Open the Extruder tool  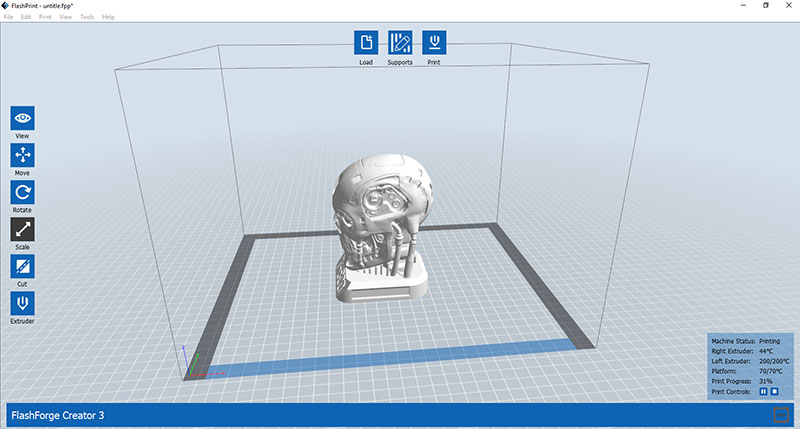click(x=22, y=304)
